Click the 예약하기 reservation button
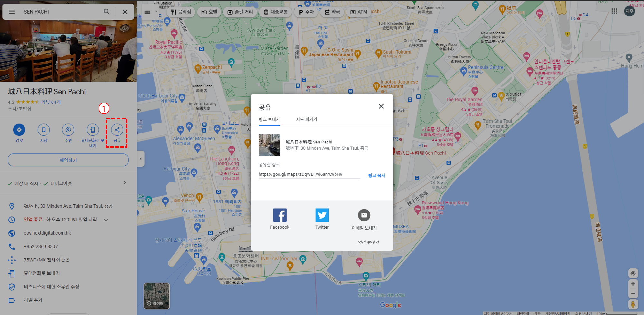The image size is (644, 315). pyautogui.click(x=68, y=160)
